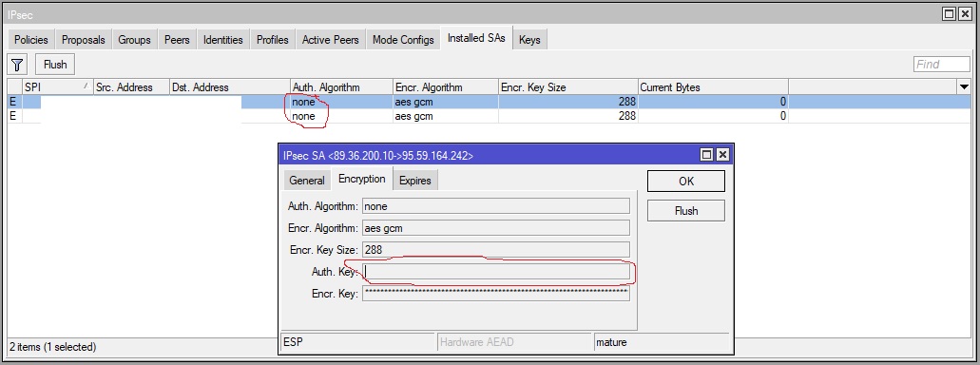Switch to the Policies tab
Viewport: 980px width, 365px height.
point(31,40)
